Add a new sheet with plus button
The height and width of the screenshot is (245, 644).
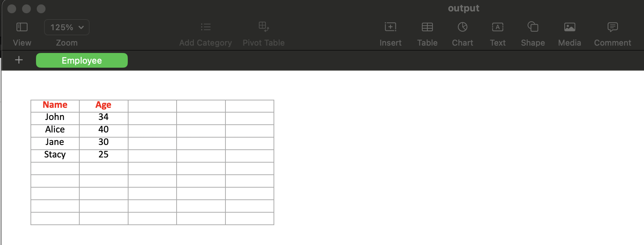pos(19,60)
